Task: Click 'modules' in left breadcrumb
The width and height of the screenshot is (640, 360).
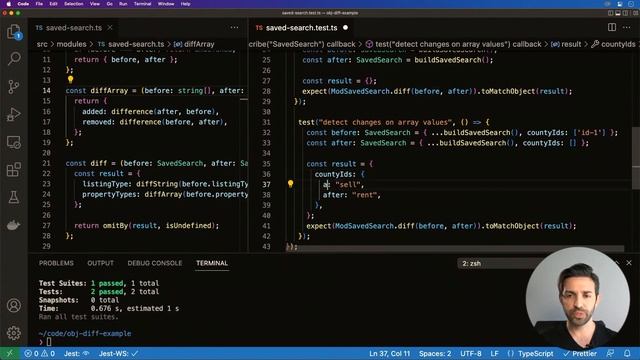Action: [71, 44]
